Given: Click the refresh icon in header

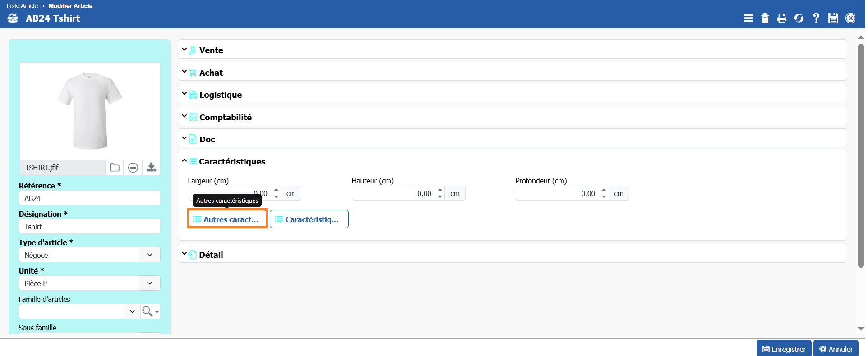Looking at the screenshot, I should [x=799, y=18].
